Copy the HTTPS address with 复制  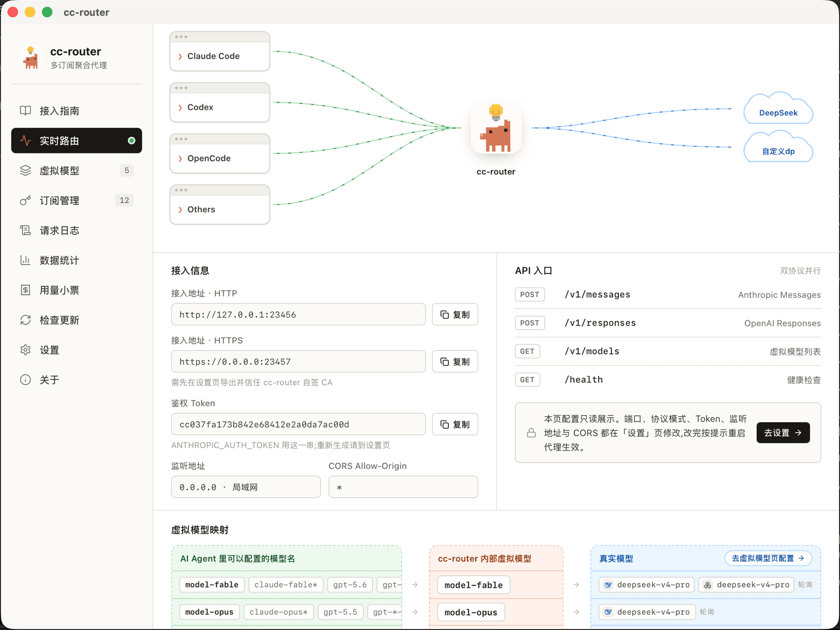455,362
